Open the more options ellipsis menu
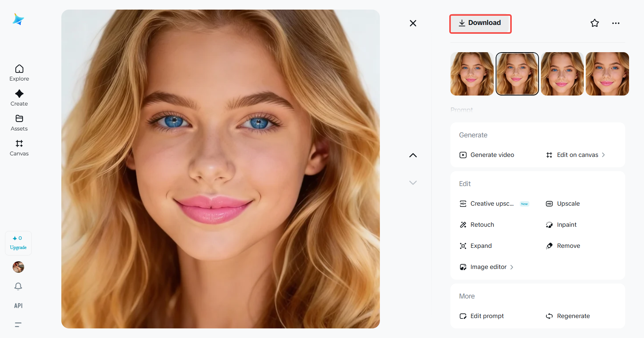 click(x=616, y=23)
